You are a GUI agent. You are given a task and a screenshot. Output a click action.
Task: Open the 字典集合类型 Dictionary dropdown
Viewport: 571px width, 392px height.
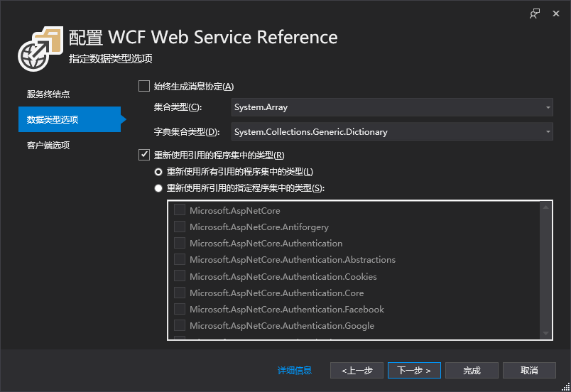pyautogui.click(x=392, y=132)
